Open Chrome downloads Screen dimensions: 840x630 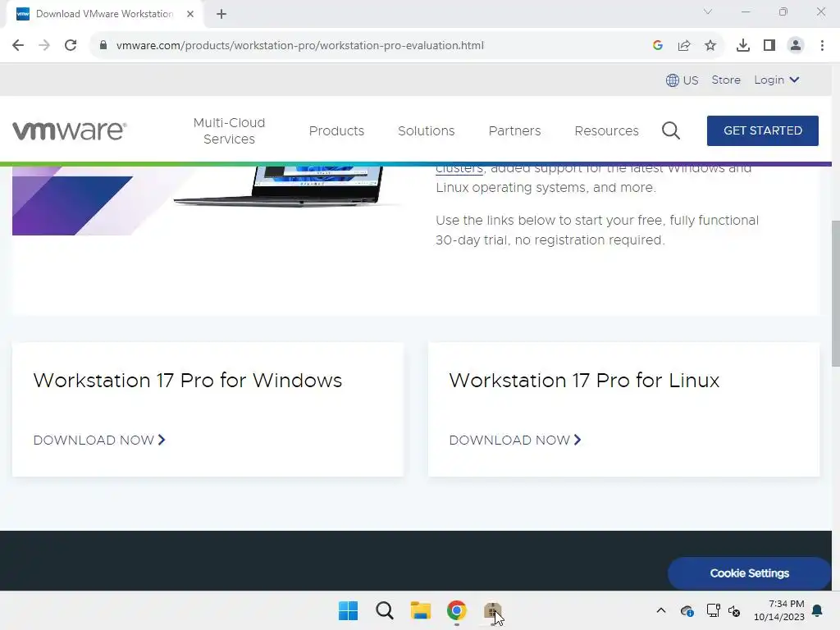click(x=743, y=46)
